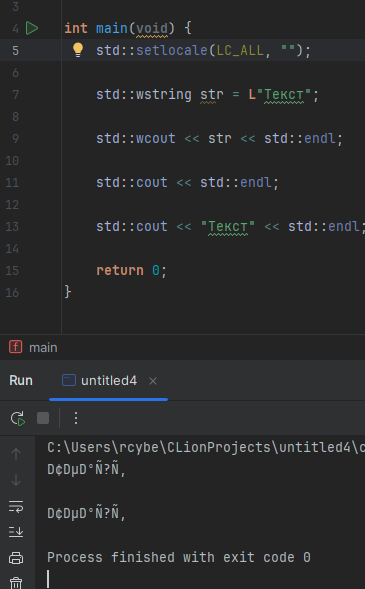
Task: Click the executable path link in console
Action: pyautogui.click(x=206, y=447)
